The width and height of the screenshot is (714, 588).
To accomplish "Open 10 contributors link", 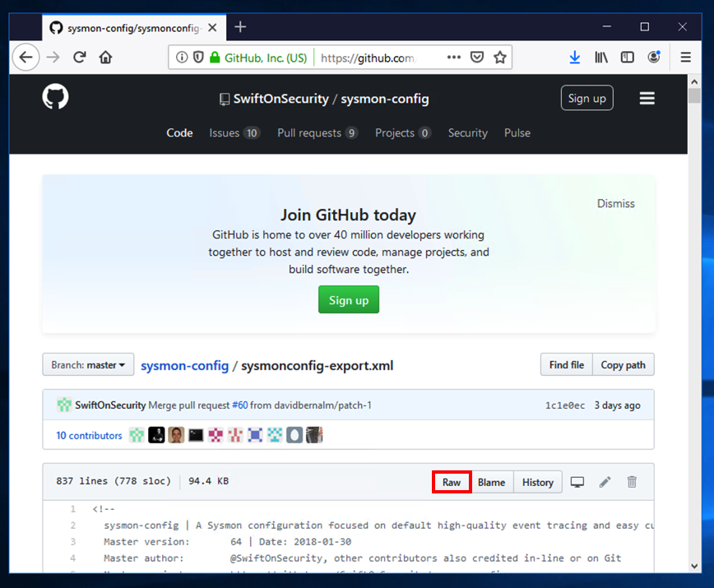I will coord(89,436).
